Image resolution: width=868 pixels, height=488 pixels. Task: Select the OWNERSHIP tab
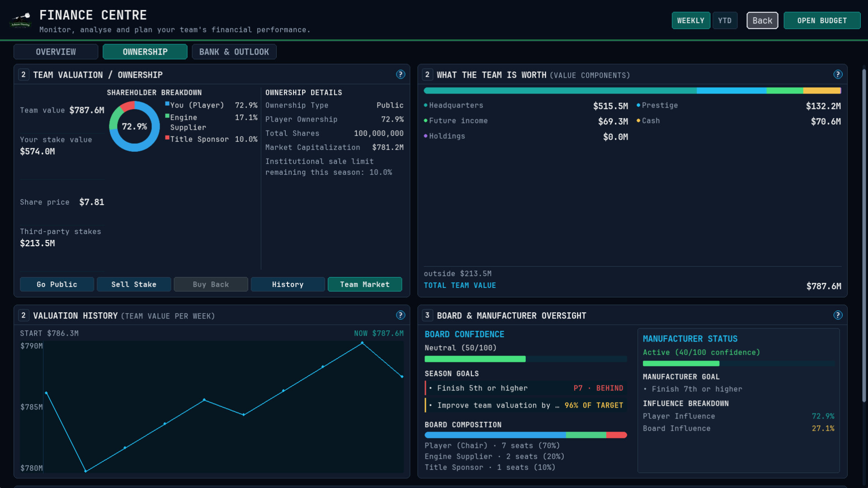[x=145, y=52]
